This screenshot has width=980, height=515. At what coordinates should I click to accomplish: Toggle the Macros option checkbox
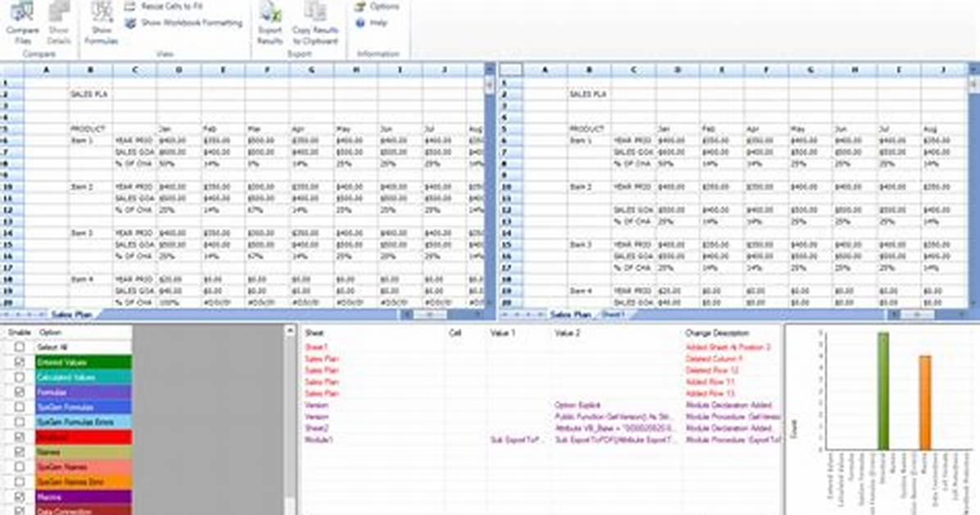click(x=20, y=497)
